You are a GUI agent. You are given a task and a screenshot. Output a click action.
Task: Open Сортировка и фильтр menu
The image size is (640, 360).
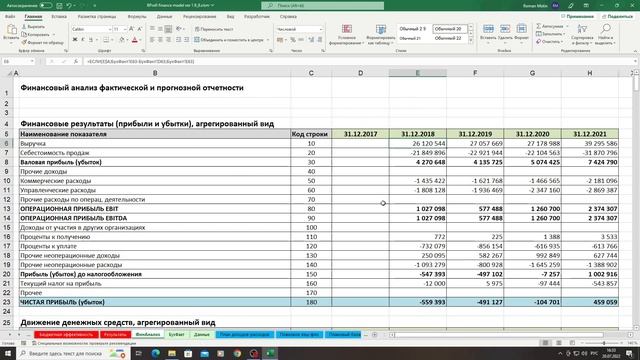coord(582,34)
